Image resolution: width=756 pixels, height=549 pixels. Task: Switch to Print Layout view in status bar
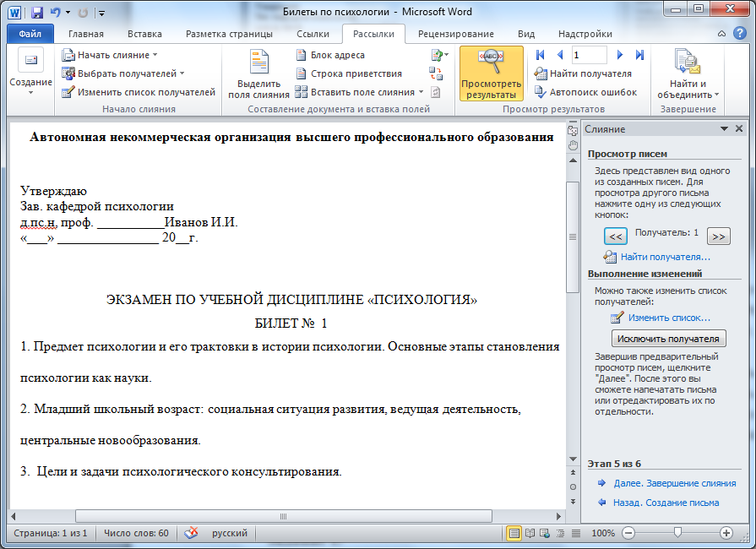coord(514,534)
